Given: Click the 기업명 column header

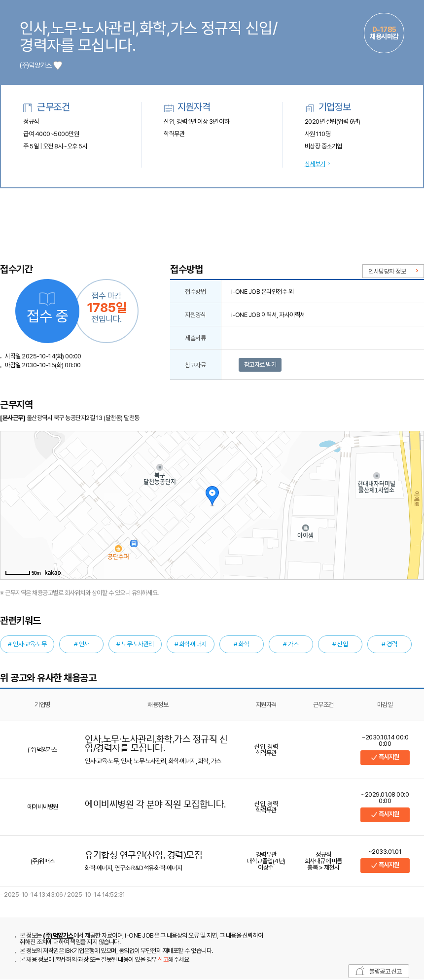Looking at the screenshot, I should [x=42, y=705].
